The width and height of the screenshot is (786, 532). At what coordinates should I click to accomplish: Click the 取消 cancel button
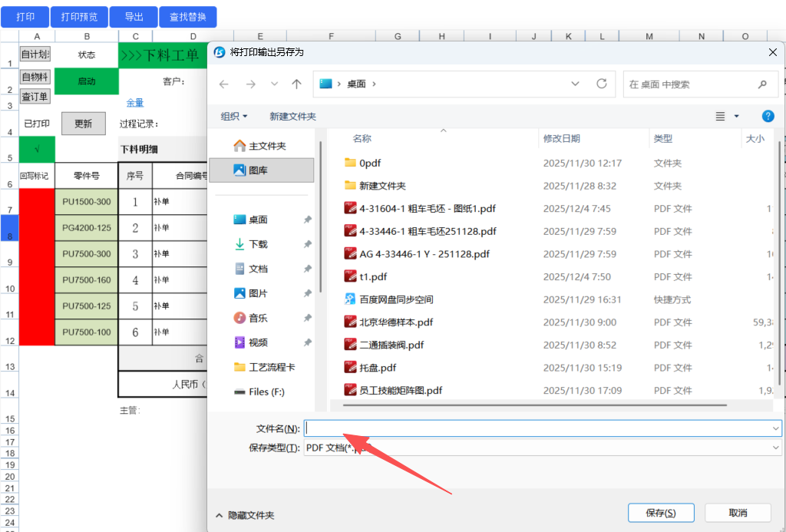[x=738, y=513]
